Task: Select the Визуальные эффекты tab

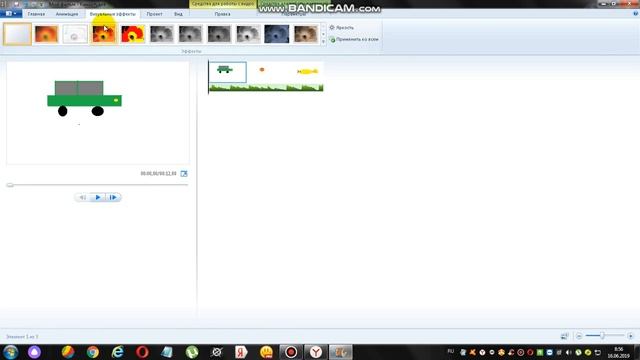Action: (x=113, y=14)
